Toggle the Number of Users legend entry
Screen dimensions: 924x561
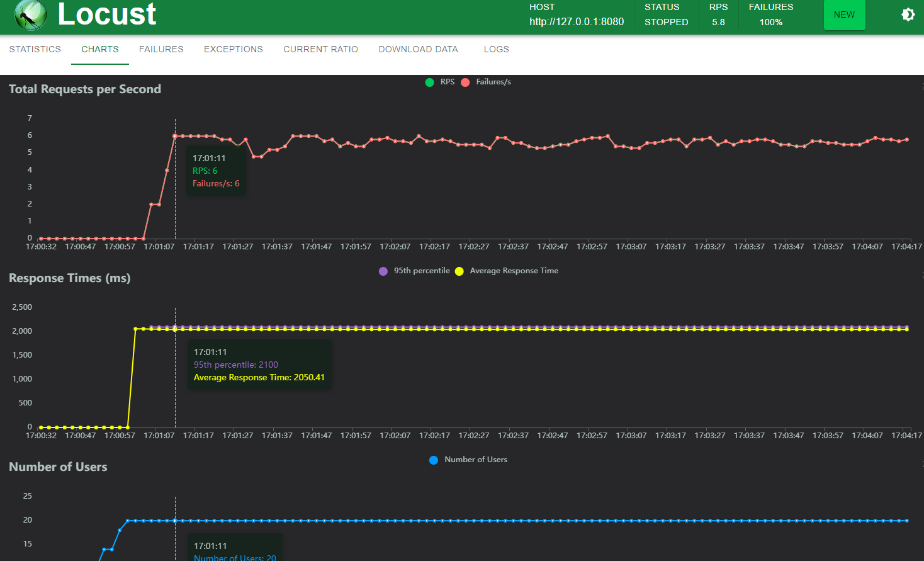[x=468, y=460]
